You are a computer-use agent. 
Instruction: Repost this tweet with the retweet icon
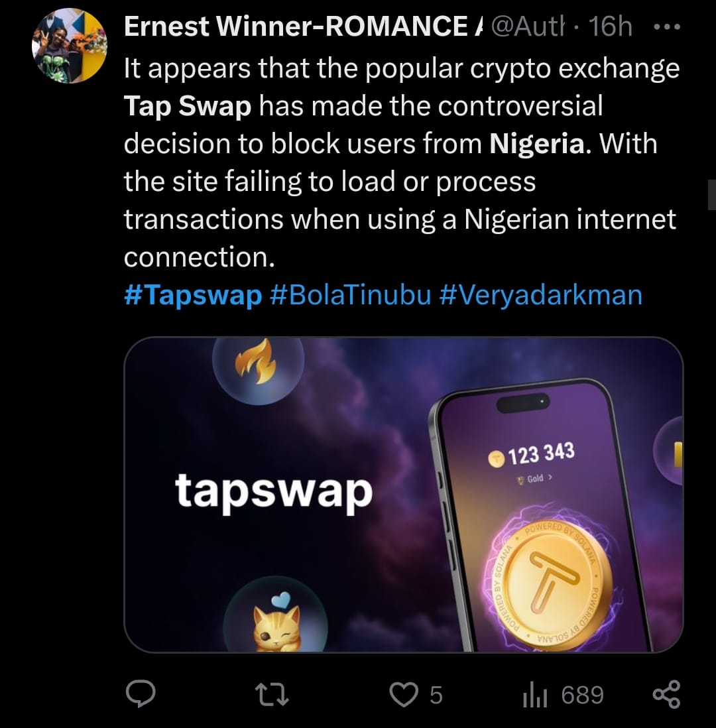pos(273,694)
